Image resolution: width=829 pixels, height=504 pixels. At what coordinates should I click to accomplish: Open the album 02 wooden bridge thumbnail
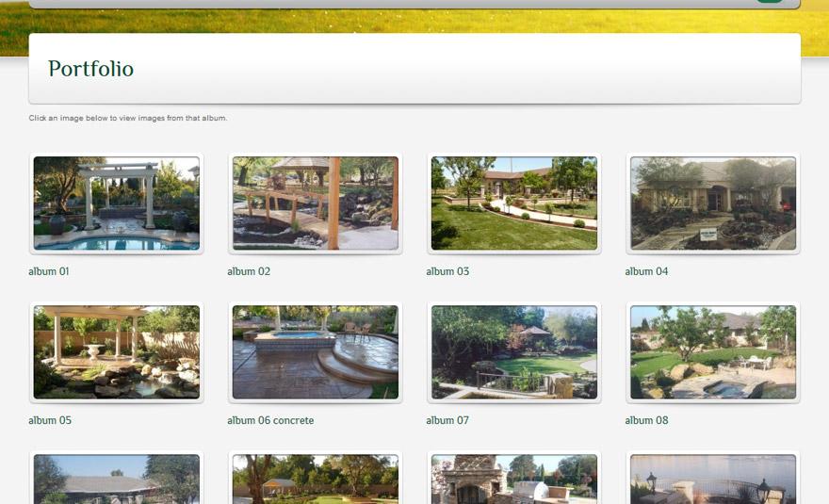pos(315,203)
